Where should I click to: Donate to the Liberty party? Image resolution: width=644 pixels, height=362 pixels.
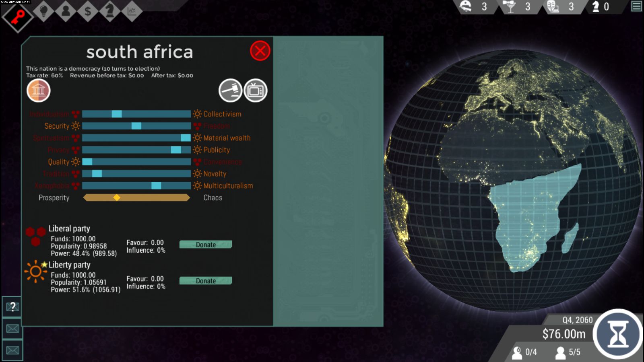tap(206, 281)
